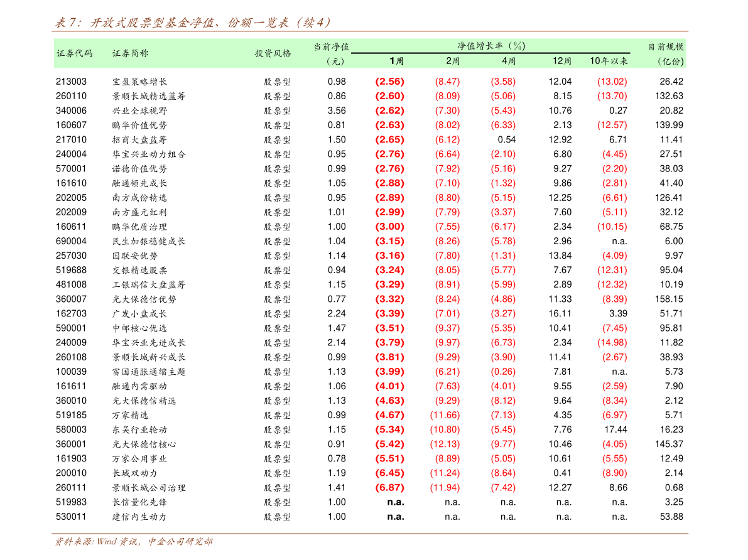
Task: Click fund name 中邮核心优选
Action: (139, 328)
